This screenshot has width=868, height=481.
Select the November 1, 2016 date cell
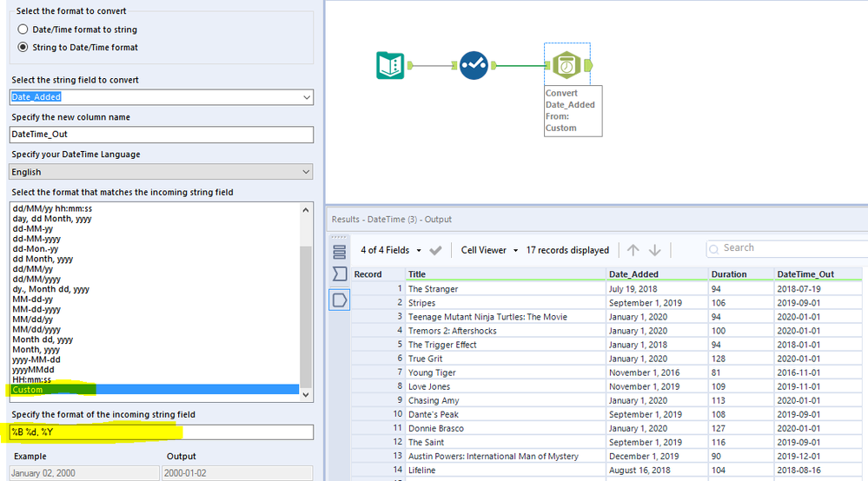[658, 372]
